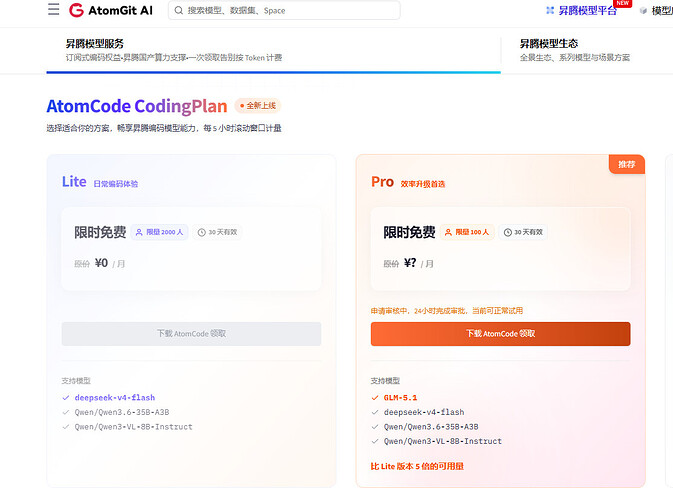This screenshot has width=673, height=500.
Task: Click 30 天有效 clock badge on Pro
Action: click(x=523, y=232)
